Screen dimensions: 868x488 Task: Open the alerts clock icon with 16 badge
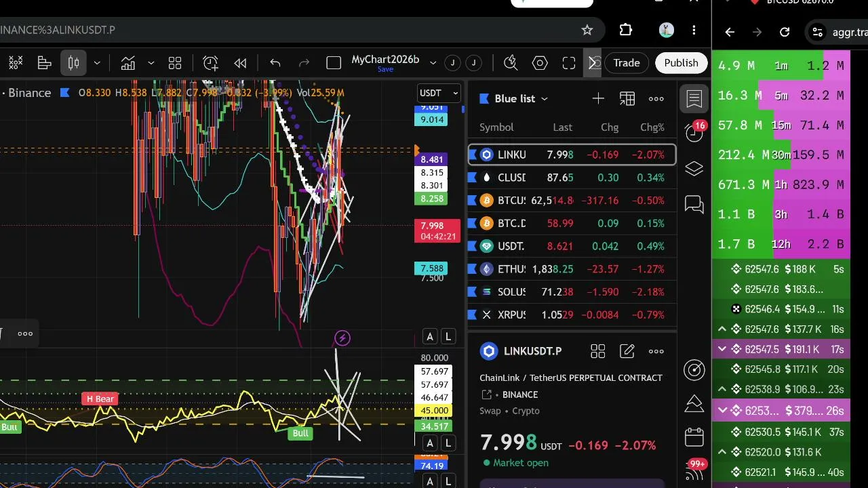pyautogui.click(x=694, y=131)
